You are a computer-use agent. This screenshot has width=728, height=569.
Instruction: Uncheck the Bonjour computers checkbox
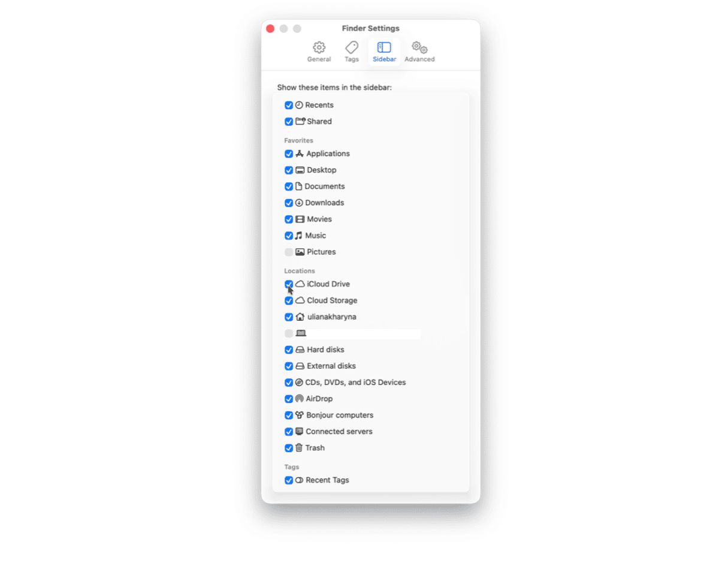point(289,415)
